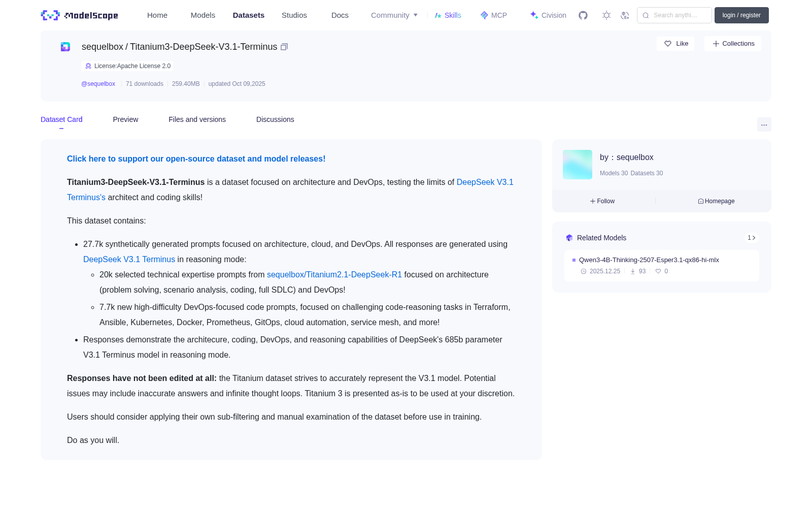Toggle the light/dark theme sun icon
Viewport: 812px width, 508px height.
tap(606, 15)
